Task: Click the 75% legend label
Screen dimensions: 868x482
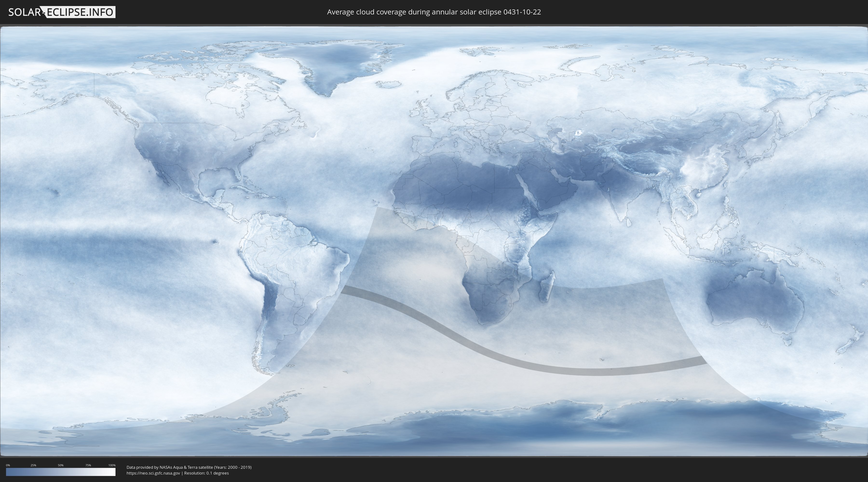Action: pos(88,465)
